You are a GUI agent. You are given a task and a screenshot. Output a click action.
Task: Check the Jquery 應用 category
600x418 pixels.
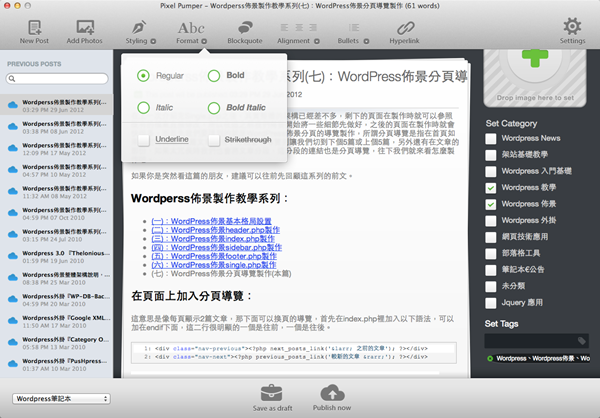click(x=491, y=303)
